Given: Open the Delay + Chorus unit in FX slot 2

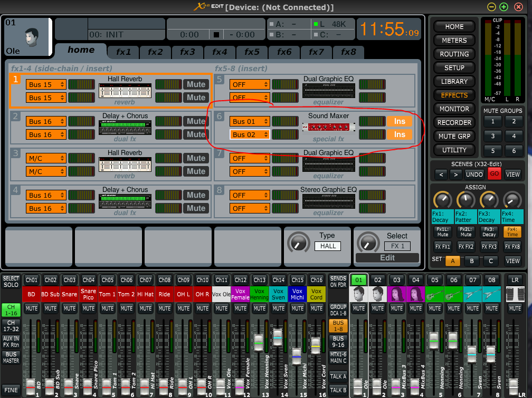Looking at the screenshot, I should click(x=125, y=128).
